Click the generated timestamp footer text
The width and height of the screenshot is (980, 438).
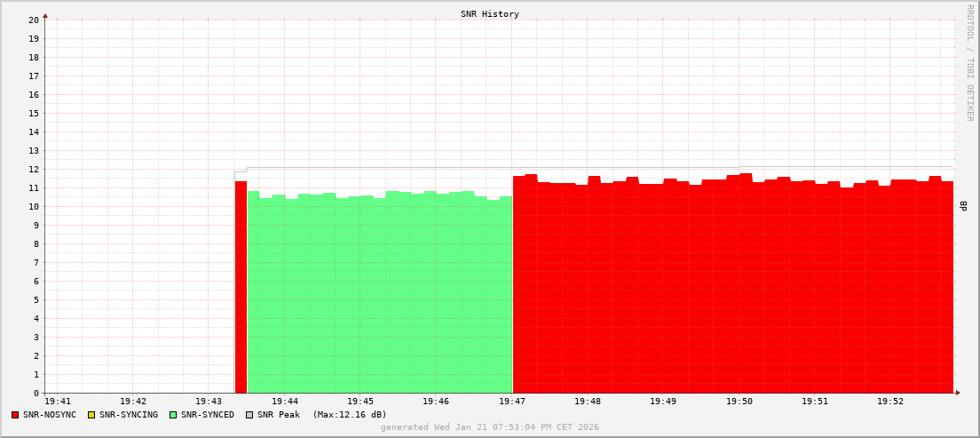(x=490, y=427)
